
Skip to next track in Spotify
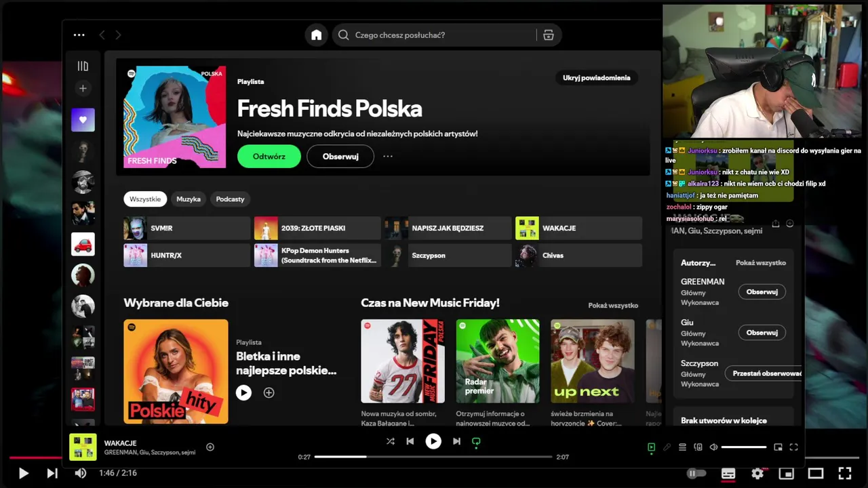(x=456, y=441)
